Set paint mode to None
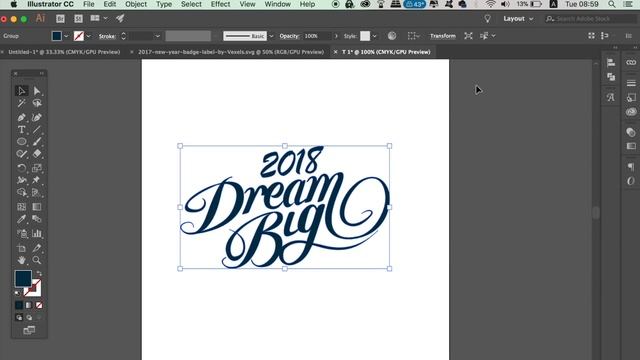 [39, 305]
